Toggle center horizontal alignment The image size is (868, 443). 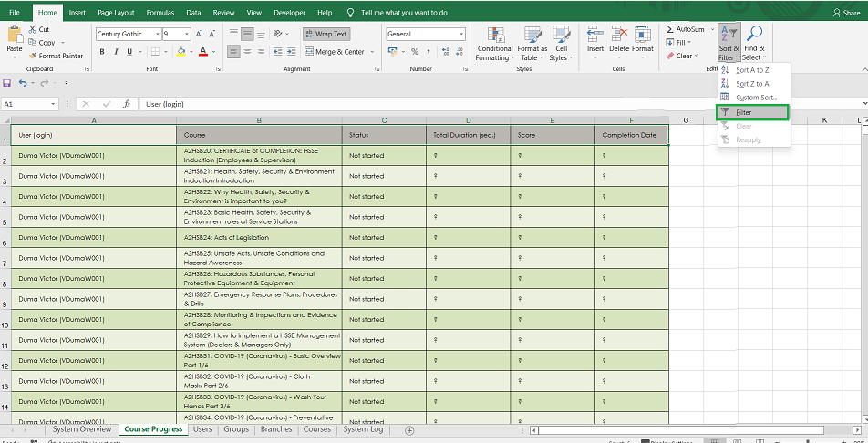(x=247, y=52)
